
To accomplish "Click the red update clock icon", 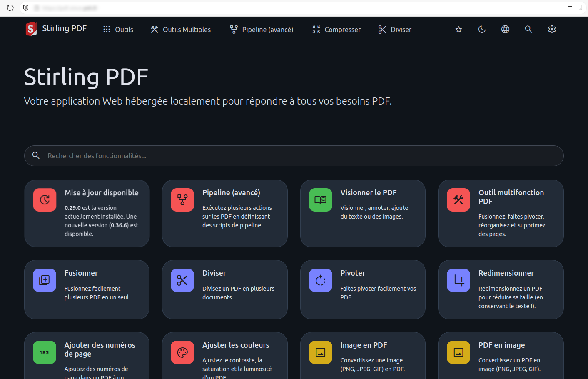I will click(x=45, y=200).
